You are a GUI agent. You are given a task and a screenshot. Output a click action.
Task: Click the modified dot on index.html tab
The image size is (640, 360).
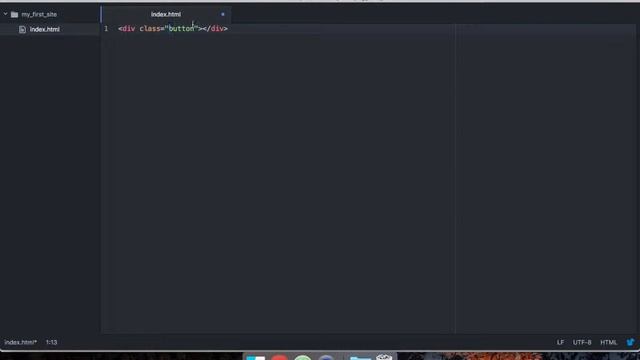pos(223,14)
